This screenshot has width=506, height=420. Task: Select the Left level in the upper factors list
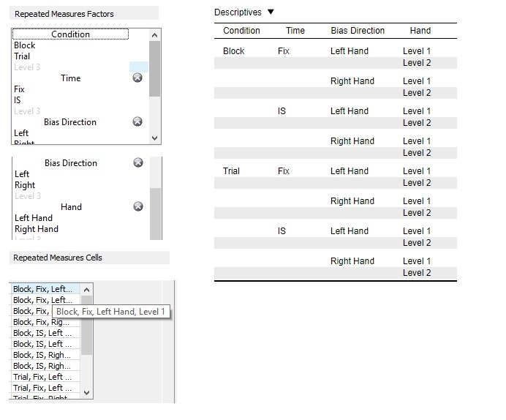[x=21, y=133]
